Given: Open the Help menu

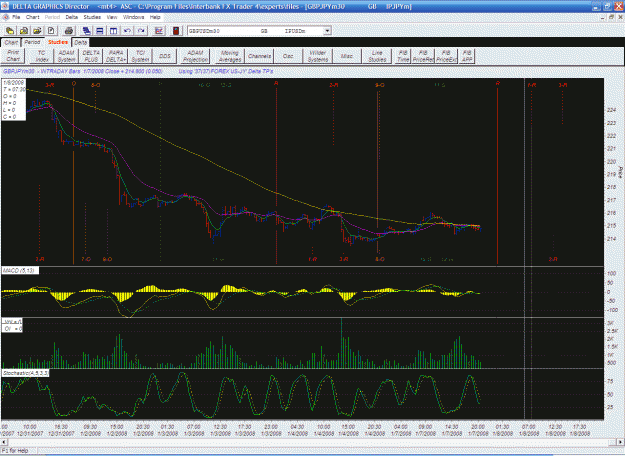Looking at the screenshot, I should coord(155,17).
